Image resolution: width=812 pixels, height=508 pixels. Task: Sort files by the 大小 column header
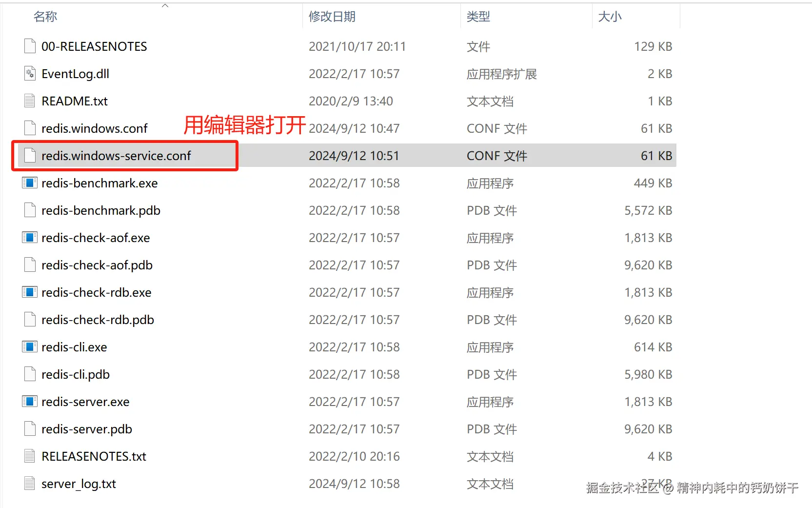click(x=610, y=17)
